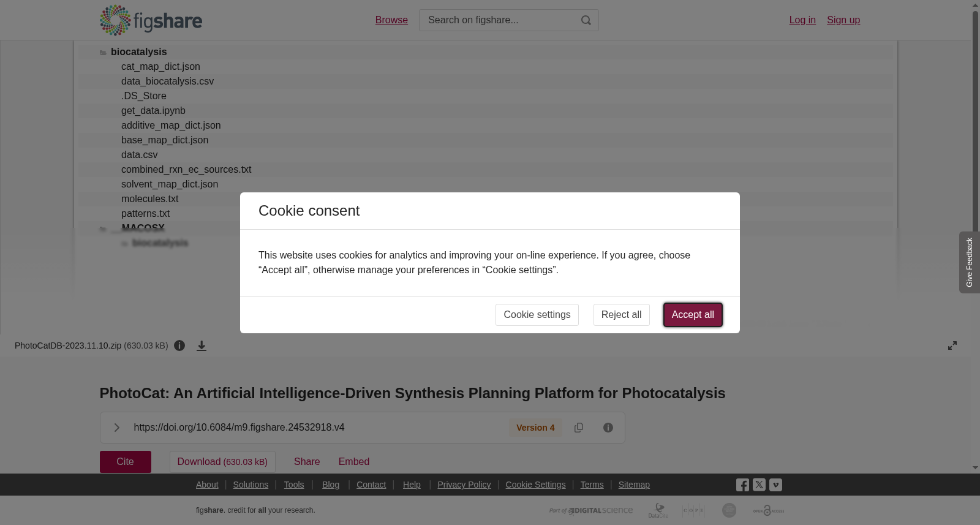Click the scrollbar down arrow
The height and width of the screenshot is (525, 980).
pos(975,468)
